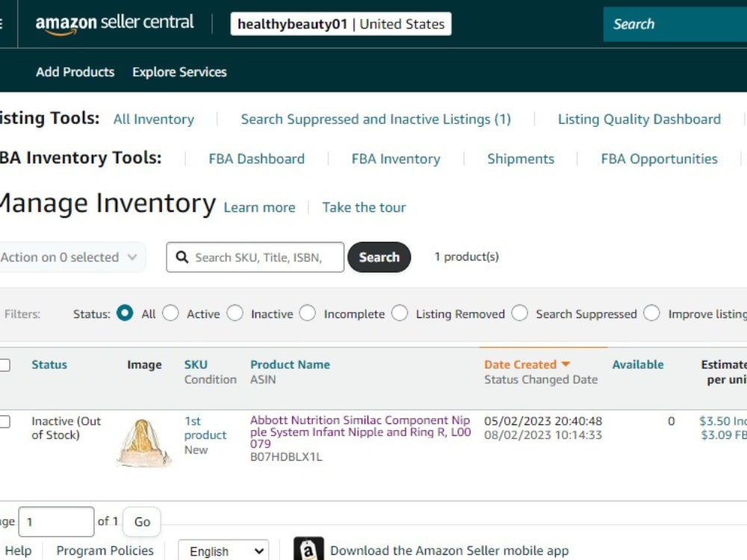The height and width of the screenshot is (560, 747).
Task: Click the Learn more link
Action: [260, 208]
